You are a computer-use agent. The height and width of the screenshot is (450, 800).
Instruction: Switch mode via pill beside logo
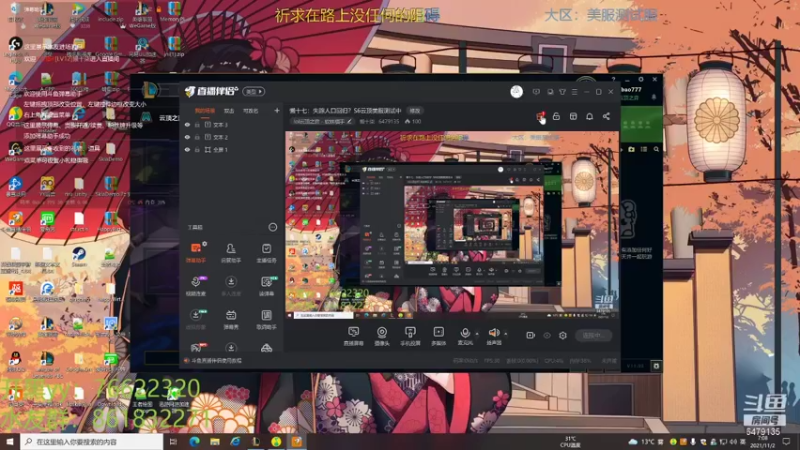[254, 91]
